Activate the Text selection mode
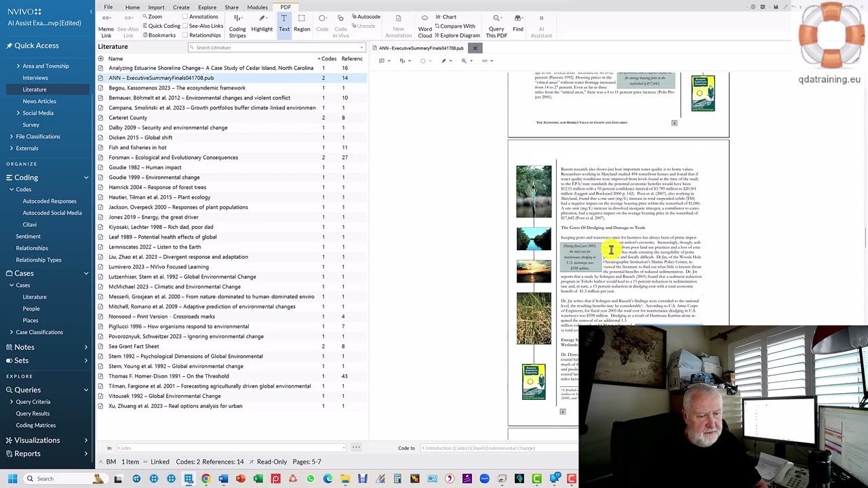The width and height of the screenshot is (868, 488). click(x=284, y=24)
